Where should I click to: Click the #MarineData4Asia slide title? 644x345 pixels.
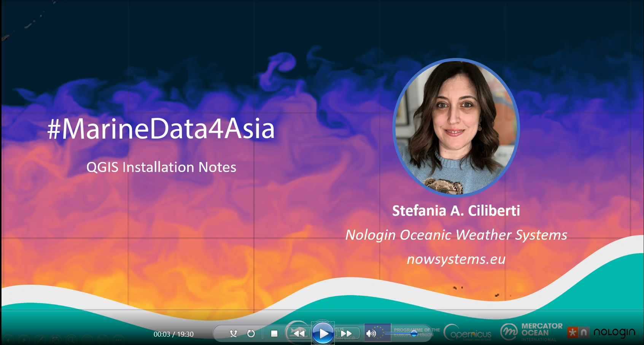(x=161, y=129)
